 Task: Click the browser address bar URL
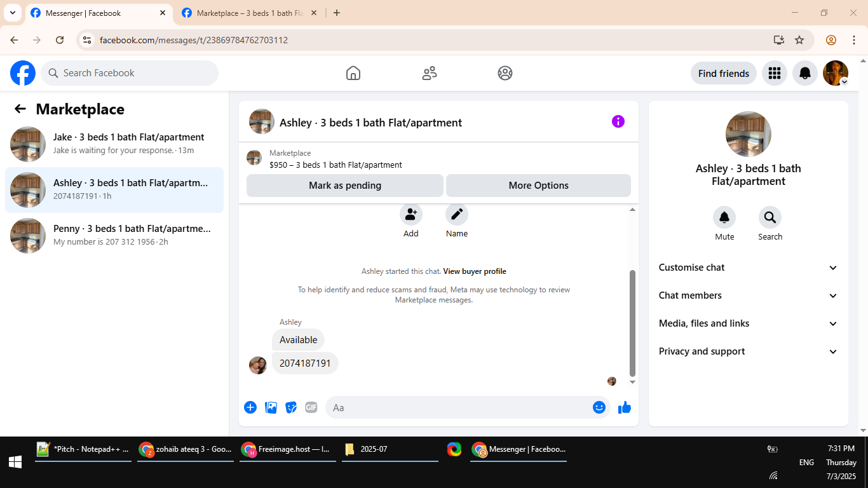(x=194, y=40)
